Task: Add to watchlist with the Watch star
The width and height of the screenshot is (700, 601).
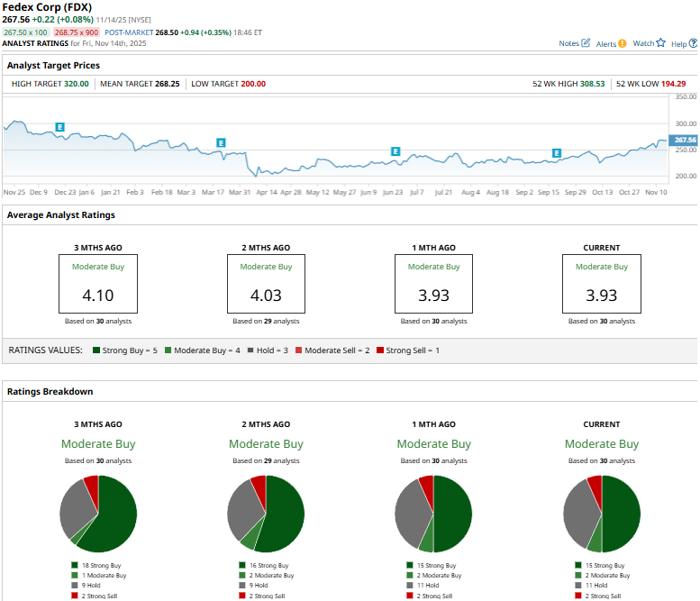Action: point(660,43)
